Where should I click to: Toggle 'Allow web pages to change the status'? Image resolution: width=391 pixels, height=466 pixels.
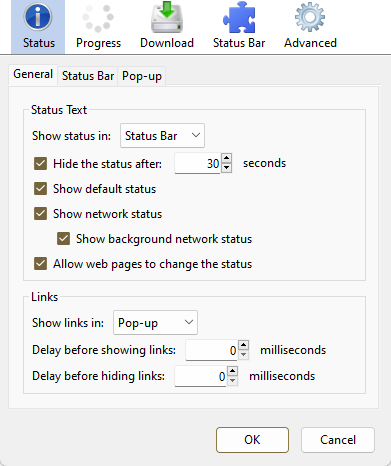pos(40,264)
